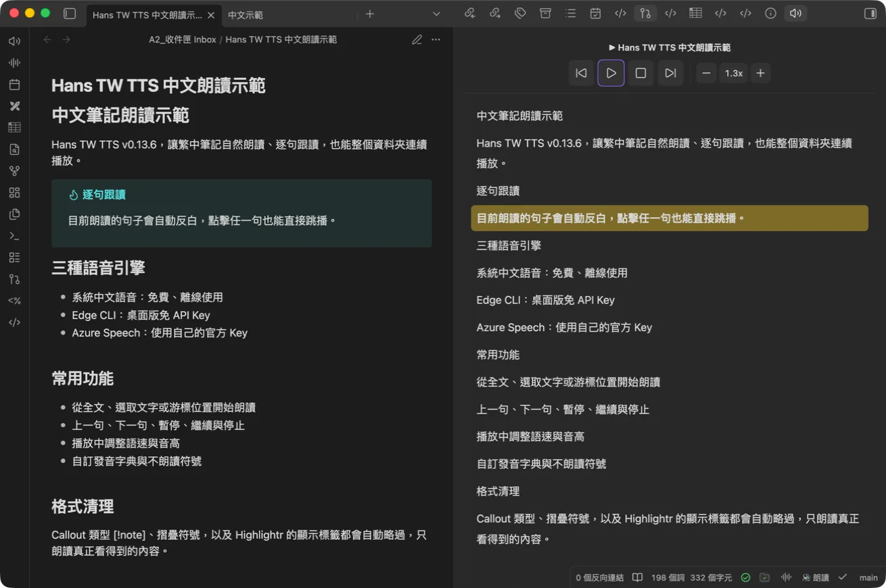Jump to sentence 系統中文語音：免費、離線使用 in TTS panel
Screen dimensions: 886x588
[552, 273]
